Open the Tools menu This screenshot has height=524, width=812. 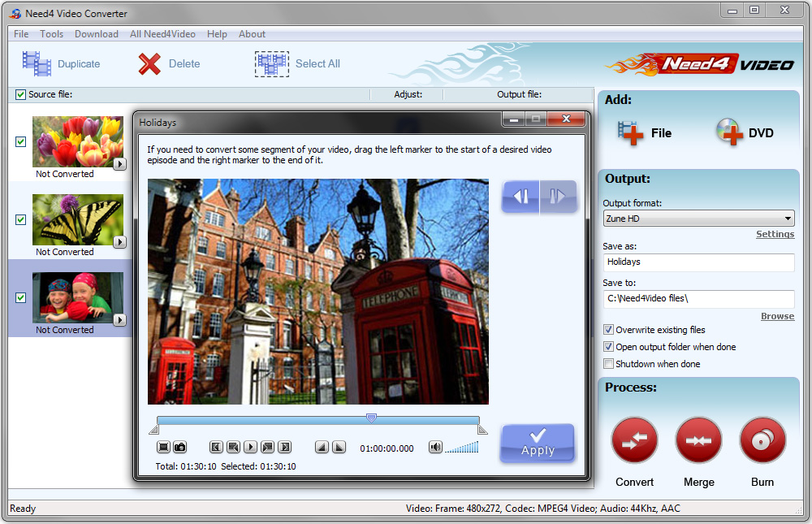click(x=52, y=34)
